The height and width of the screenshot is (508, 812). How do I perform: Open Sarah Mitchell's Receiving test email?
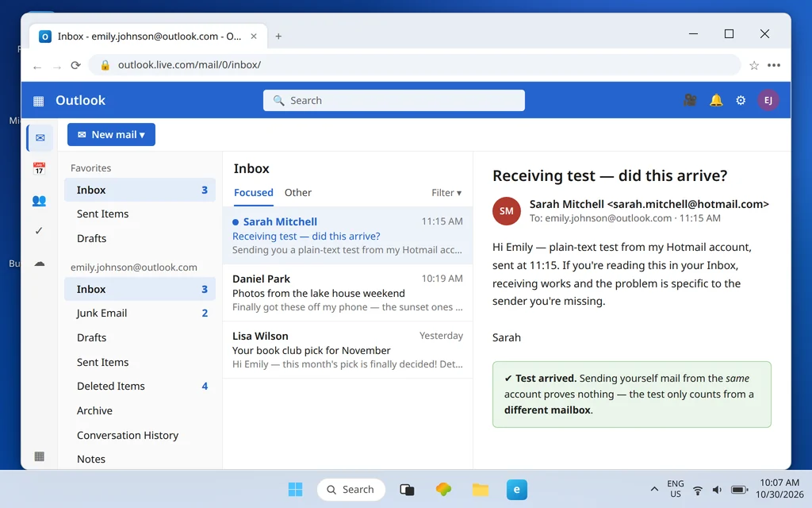pos(347,235)
